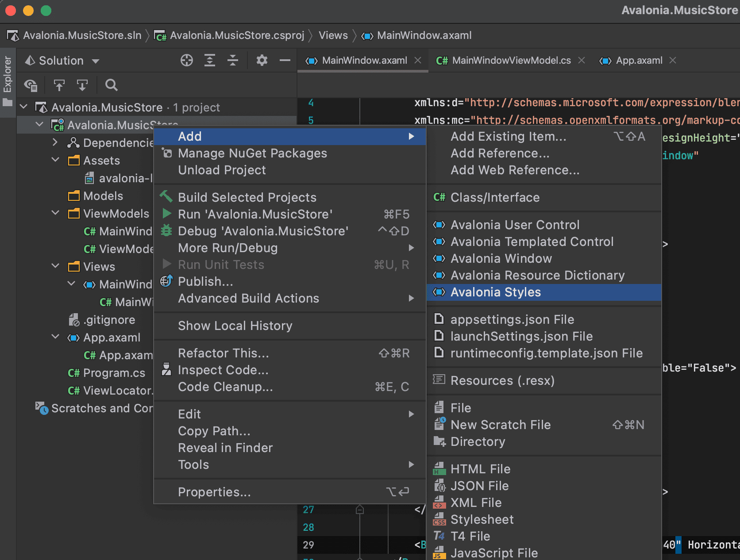
Task: Collapse the Views folder node
Action: click(x=55, y=266)
